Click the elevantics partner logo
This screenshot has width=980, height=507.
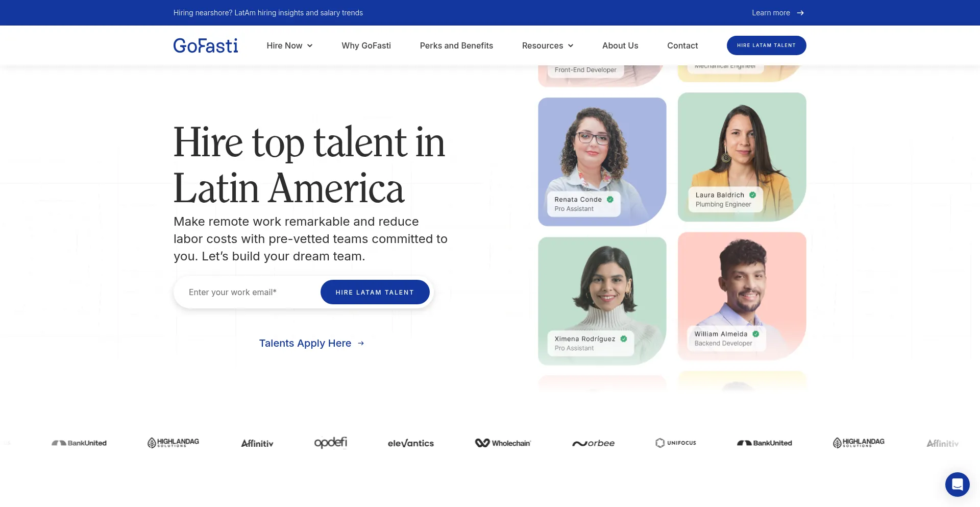pos(410,443)
